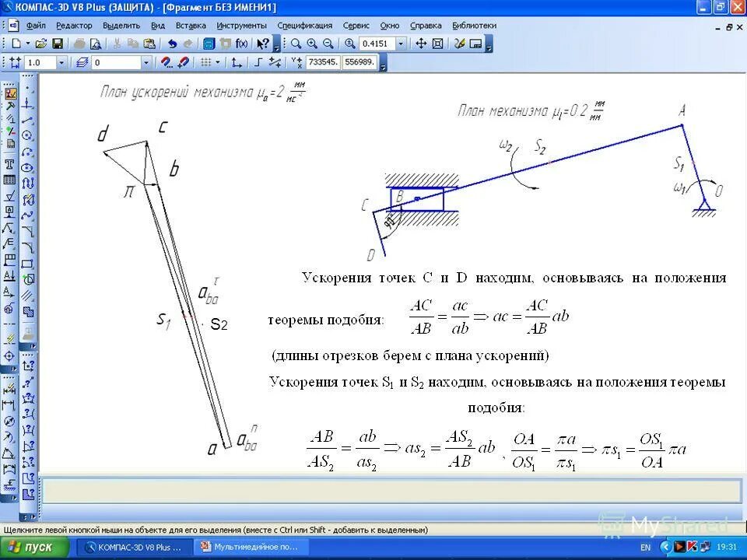Select the Arc tool
Image resolution: width=747 pixels, height=560 pixels.
(x=28, y=152)
